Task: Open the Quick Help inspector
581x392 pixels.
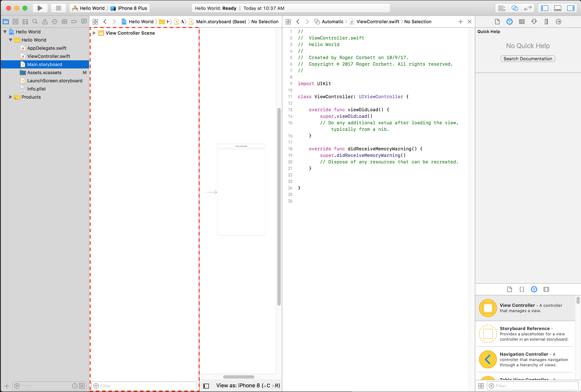Action: 509,22
